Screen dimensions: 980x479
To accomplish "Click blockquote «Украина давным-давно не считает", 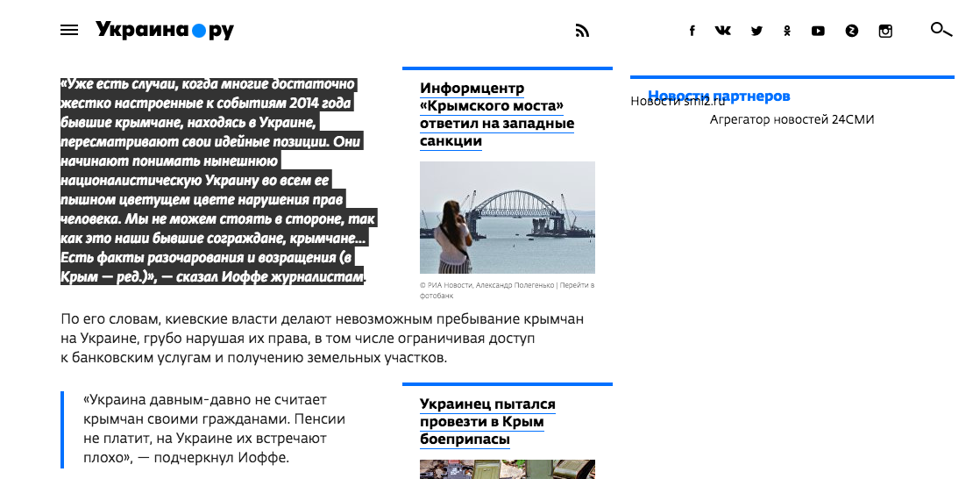I will pos(214,429).
